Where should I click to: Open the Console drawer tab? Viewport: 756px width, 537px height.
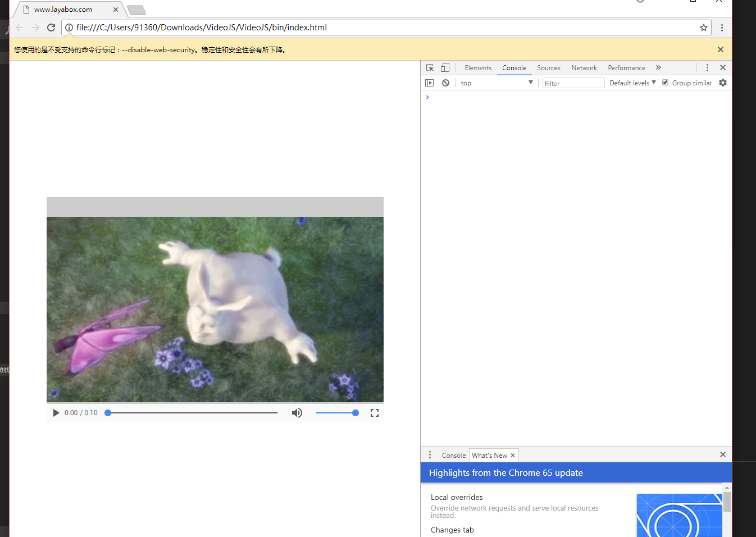[453, 456]
